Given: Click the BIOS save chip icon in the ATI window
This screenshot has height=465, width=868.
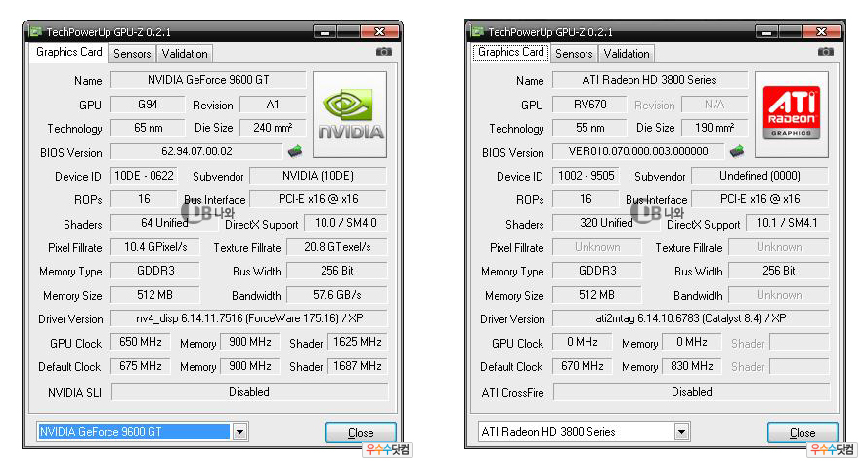Looking at the screenshot, I should click(737, 150).
